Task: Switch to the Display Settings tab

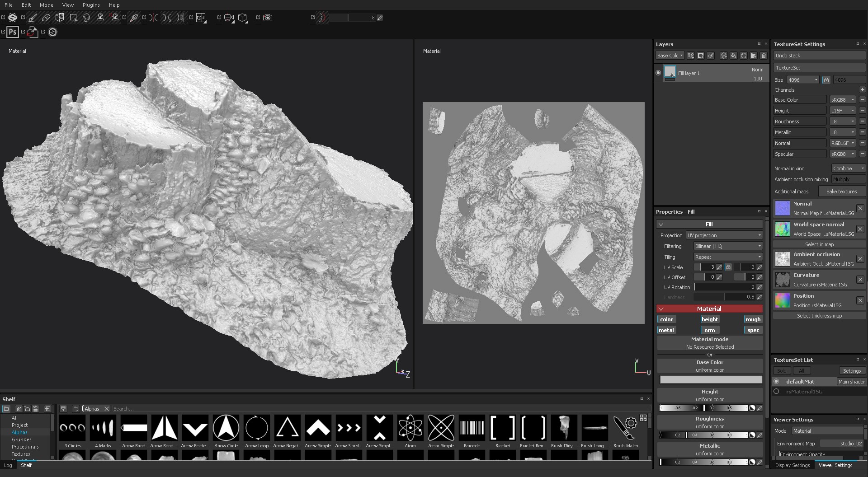Action: coord(792,465)
